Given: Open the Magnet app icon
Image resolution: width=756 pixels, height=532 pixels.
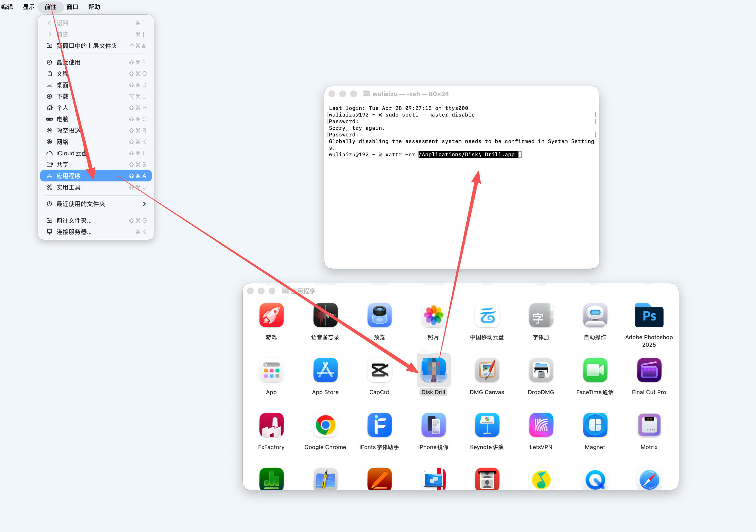Looking at the screenshot, I should 595,425.
